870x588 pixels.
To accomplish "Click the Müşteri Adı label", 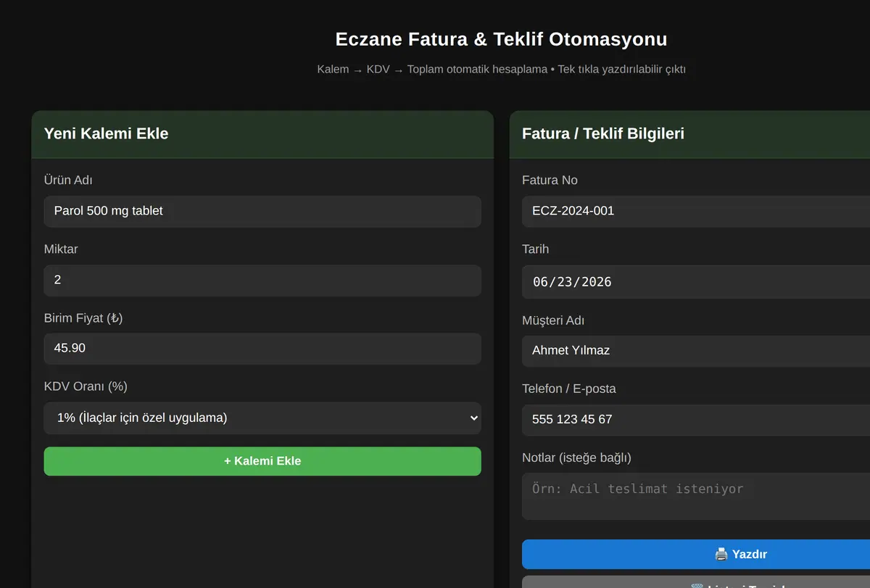I will 553,320.
